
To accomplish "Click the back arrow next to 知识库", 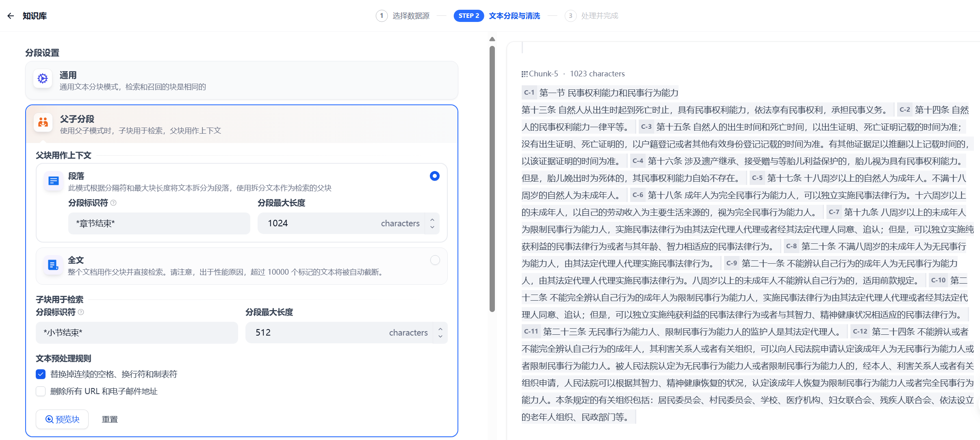I will (x=11, y=16).
